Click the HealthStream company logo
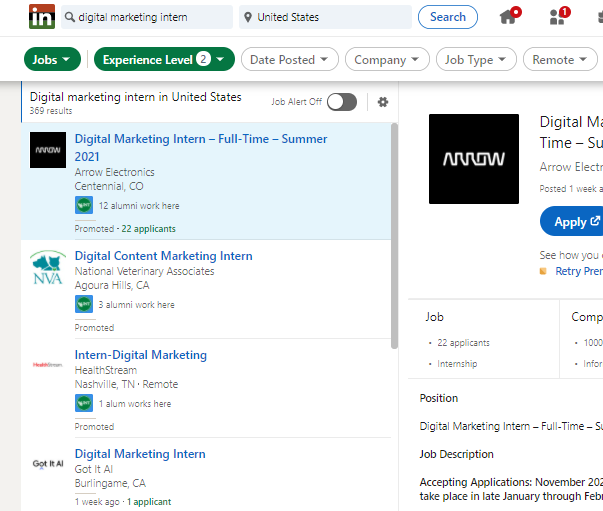 (x=48, y=365)
